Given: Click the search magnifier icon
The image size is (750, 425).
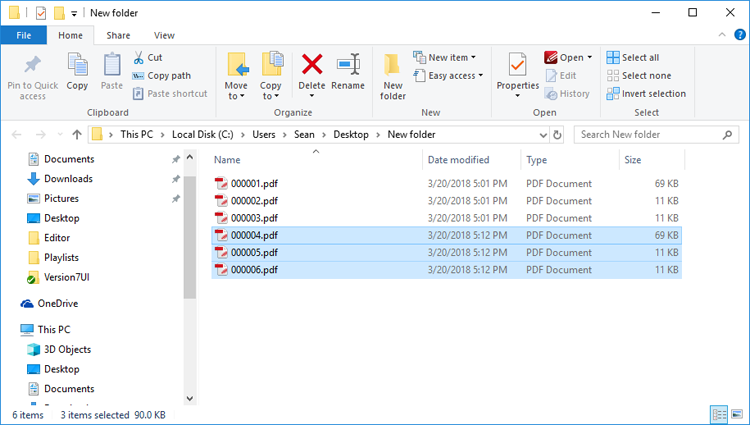Looking at the screenshot, I should pyautogui.click(x=727, y=135).
